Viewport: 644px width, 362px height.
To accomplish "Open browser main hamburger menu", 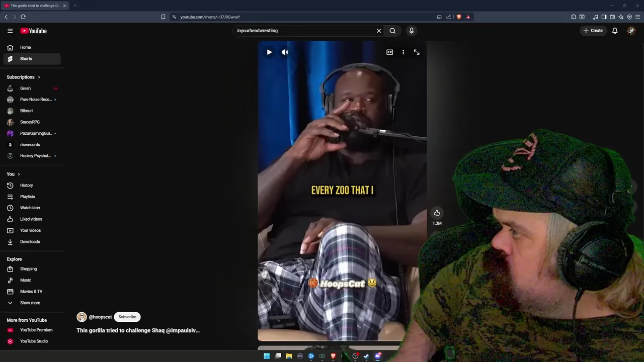I will [637, 17].
